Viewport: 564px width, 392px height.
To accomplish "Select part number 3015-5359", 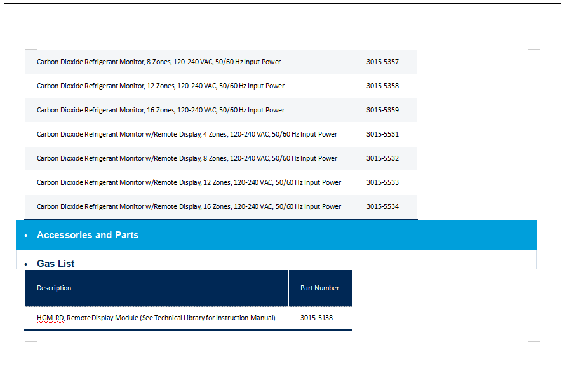I will [382, 110].
